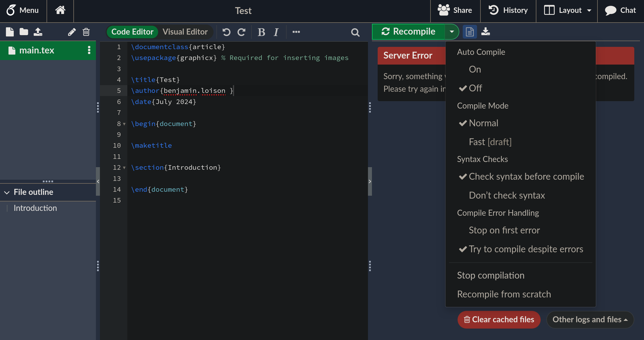Screen dimensions: 644x340
Task: Choose Don't check syntax option
Action: tap(507, 195)
